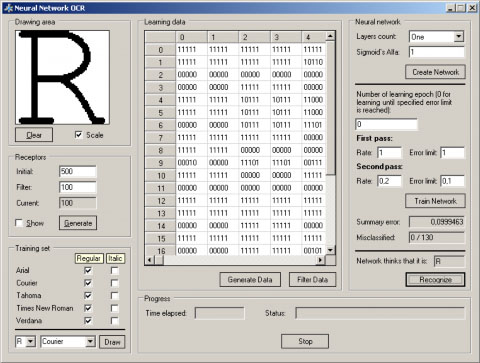The image size is (480, 363).
Task: Select column header 2 in learning data
Action: [x=254, y=37]
